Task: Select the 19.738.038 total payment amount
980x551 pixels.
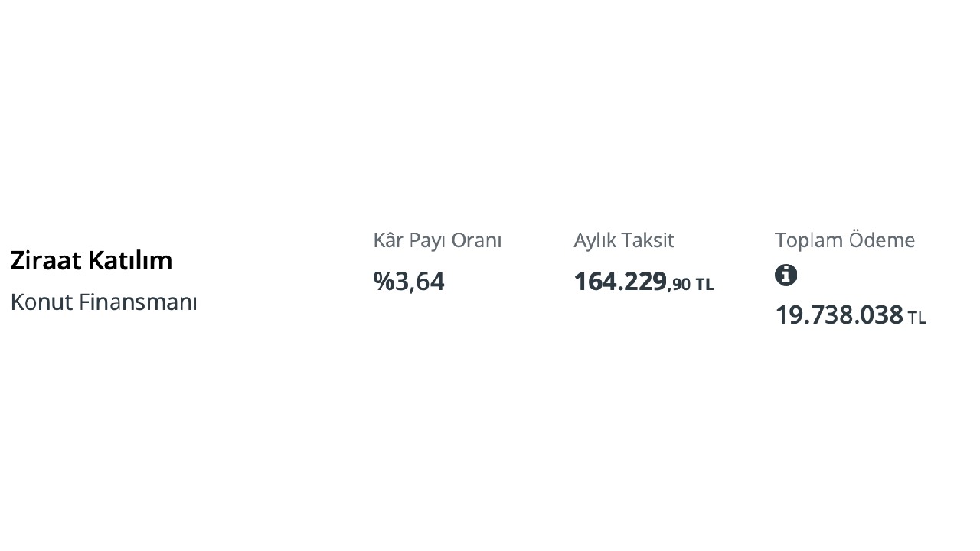Action: (839, 315)
